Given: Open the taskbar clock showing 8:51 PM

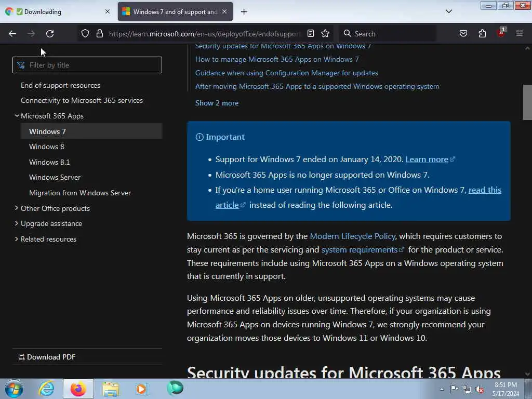Looking at the screenshot, I should 506,389.
